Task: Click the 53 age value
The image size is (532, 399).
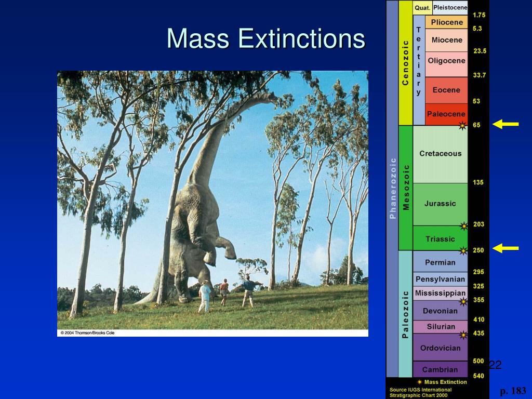Action: click(476, 101)
